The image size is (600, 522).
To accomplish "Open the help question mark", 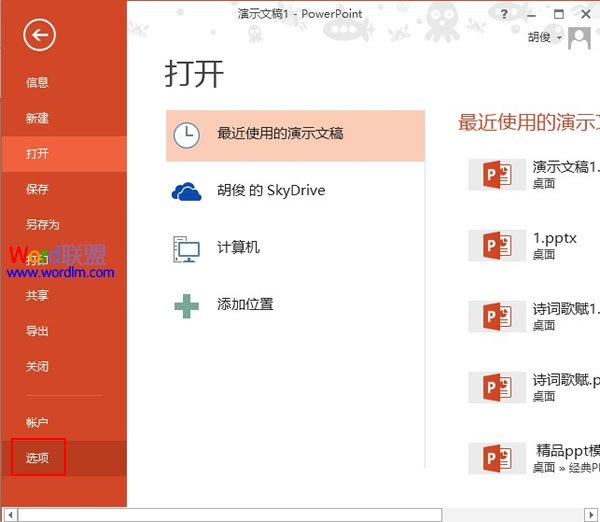I will [x=504, y=15].
